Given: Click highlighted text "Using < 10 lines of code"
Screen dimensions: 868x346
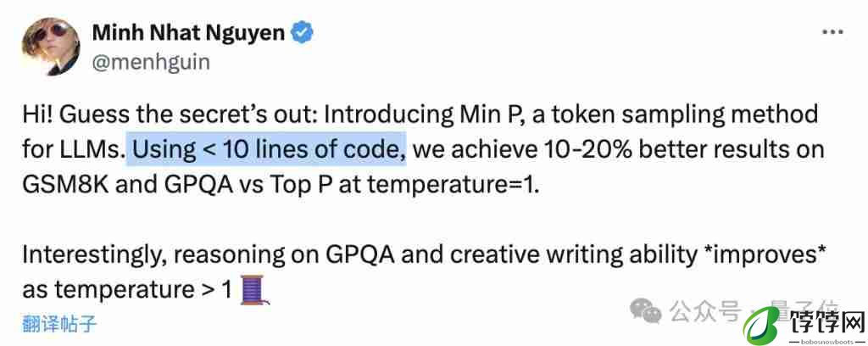Looking at the screenshot, I should click(x=266, y=150).
